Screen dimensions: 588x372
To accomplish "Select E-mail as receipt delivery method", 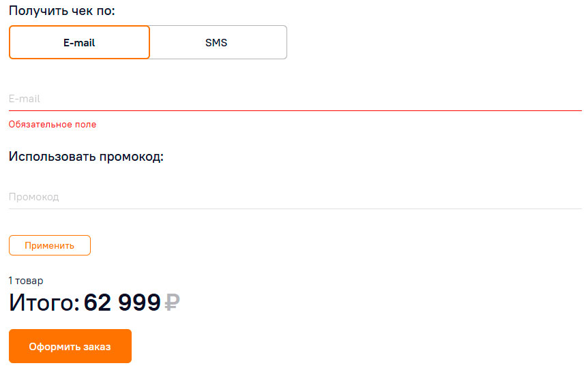I will tap(79, 42).
